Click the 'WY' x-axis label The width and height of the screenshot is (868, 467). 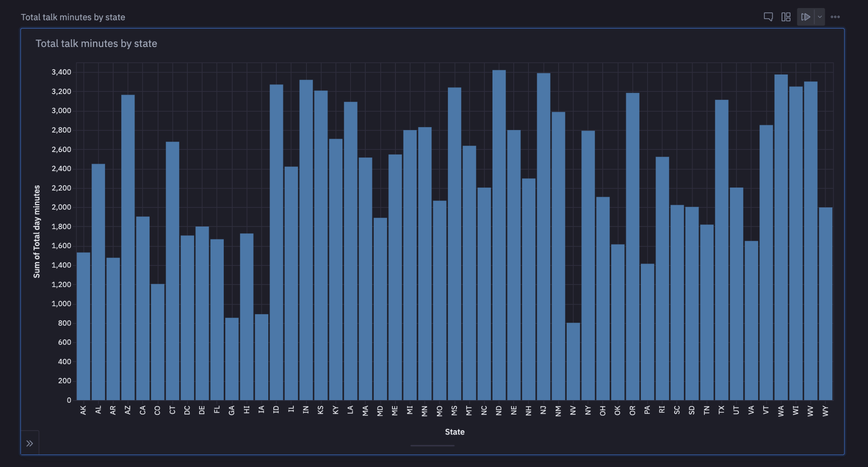click(x=825, y=411)
